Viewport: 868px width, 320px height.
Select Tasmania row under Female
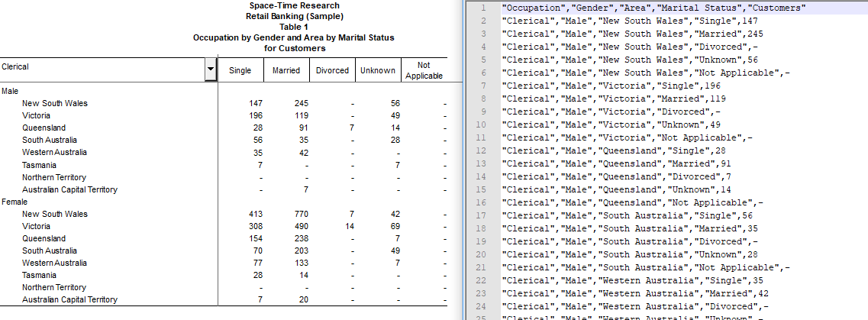tap(39, 275)
